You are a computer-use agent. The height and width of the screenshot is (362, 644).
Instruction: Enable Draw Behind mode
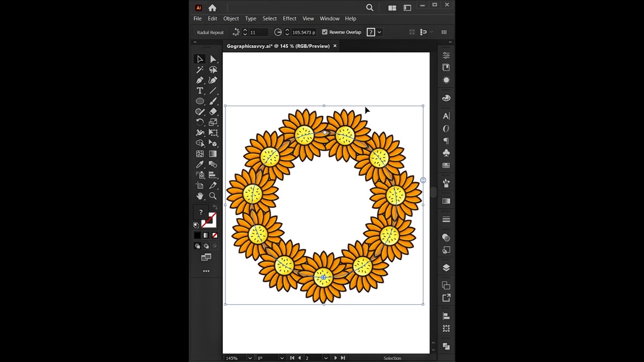(x=206, y=246)
